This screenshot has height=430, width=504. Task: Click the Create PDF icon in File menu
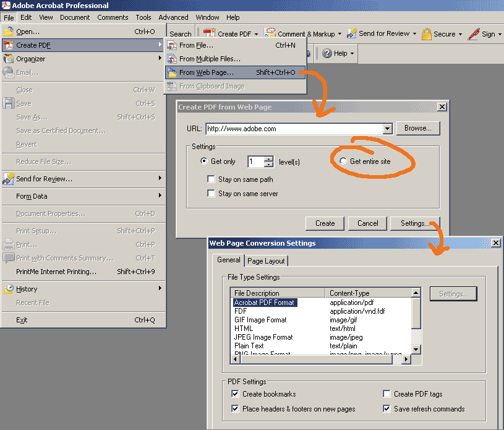click(x=9, y=45)
